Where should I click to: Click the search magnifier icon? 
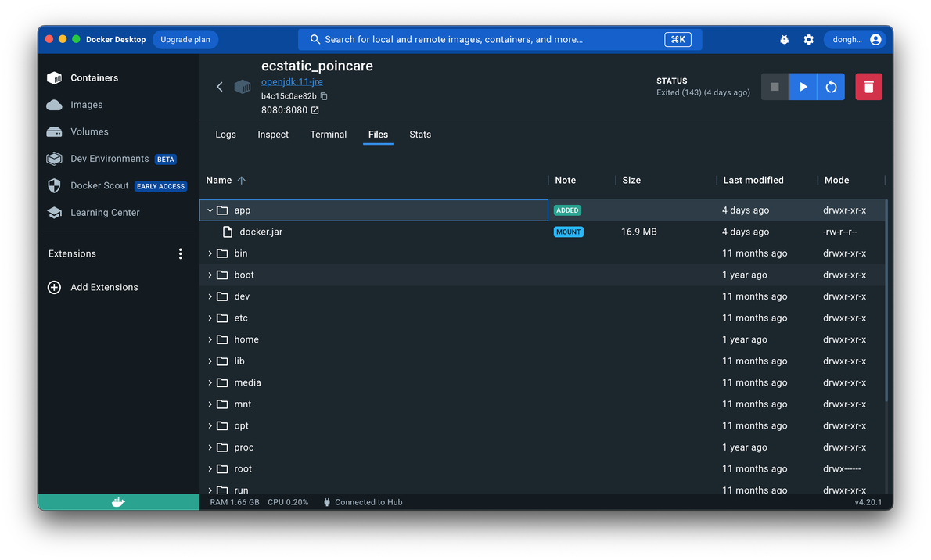(315, 40)
